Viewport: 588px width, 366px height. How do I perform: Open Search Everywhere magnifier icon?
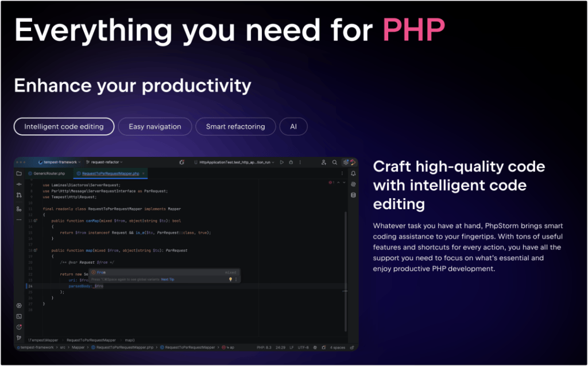pos(334,163)
